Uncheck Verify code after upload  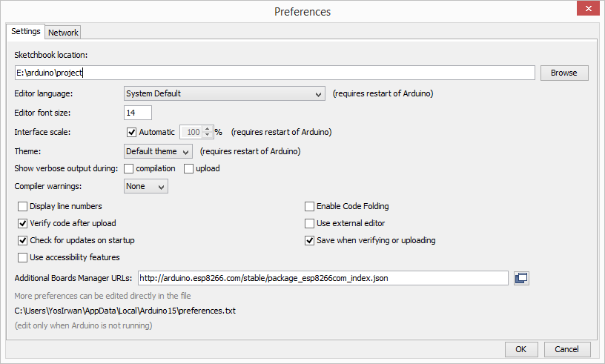[23, 223]
